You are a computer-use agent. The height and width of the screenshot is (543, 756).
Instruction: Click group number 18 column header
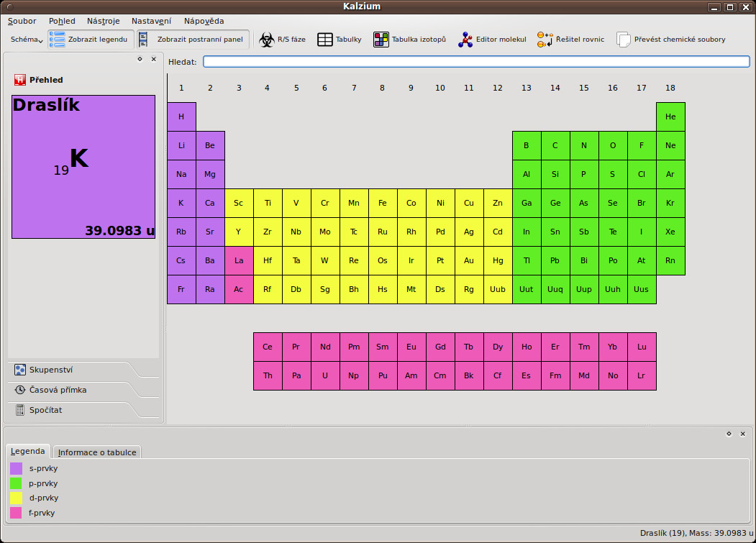[x=670, y=88]
